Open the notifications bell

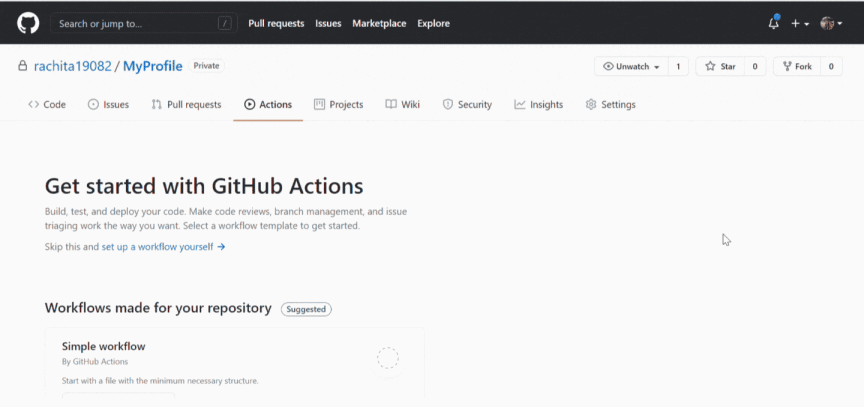[x=774, y=23]
